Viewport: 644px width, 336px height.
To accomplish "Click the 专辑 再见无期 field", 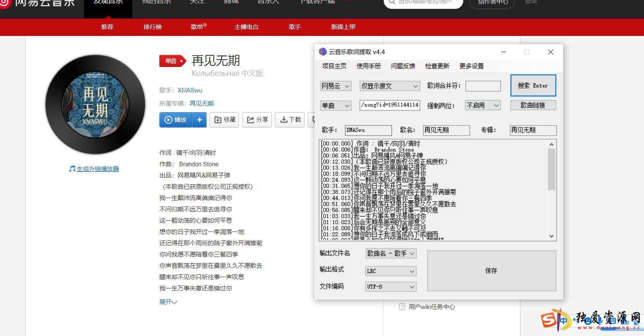I will click(533, 130).
